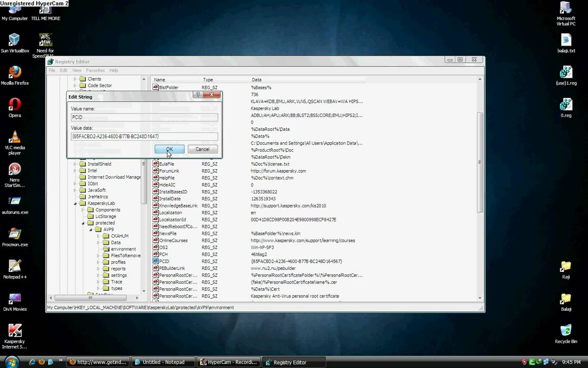Click the help question mark in Edit String
Viewport: 588px width, 368px height.
click(x=198, y=95)
